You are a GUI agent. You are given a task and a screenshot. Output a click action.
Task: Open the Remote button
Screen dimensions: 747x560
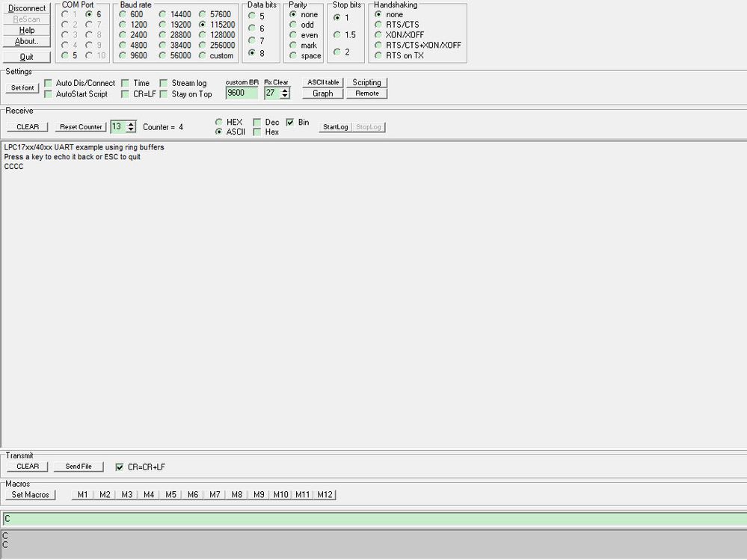pyautogui.click(x=367, y=93)
